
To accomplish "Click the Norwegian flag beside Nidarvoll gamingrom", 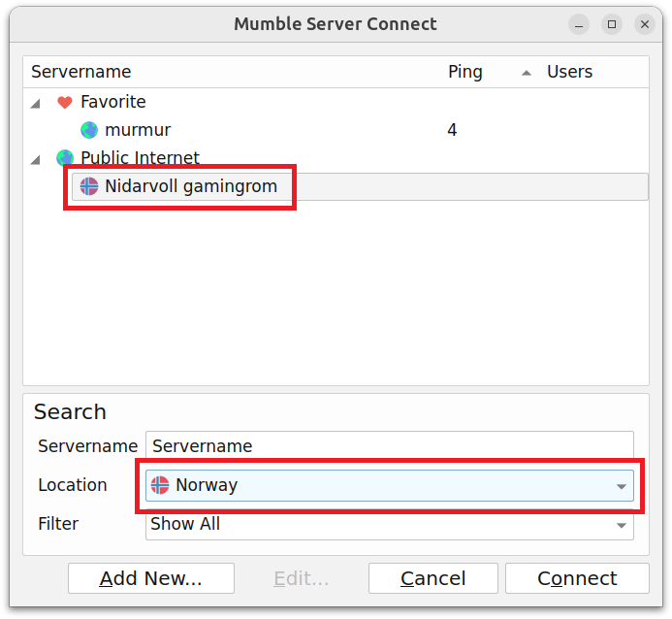I will click(x=89, y=186).
